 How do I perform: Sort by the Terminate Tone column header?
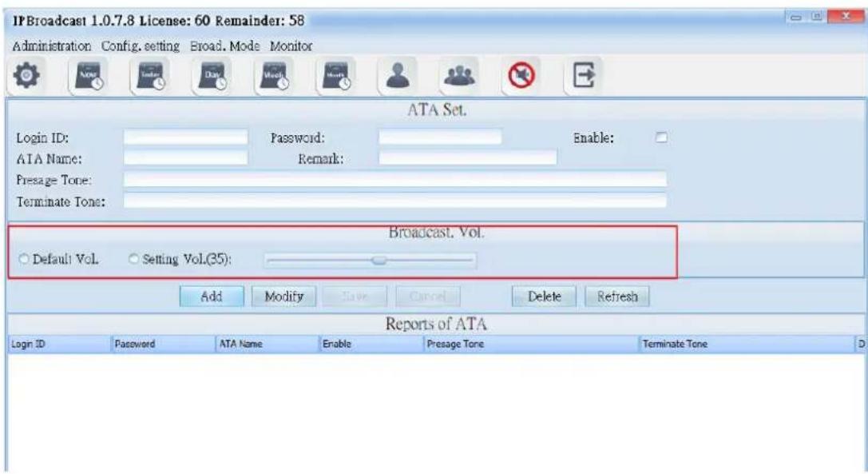748,345
